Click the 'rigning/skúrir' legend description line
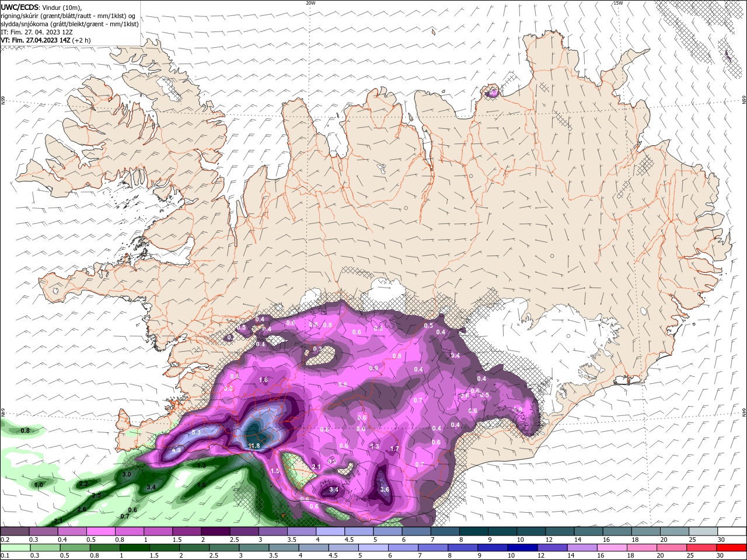Viewport: 747px width, 560px height. [x=68, y=16]
